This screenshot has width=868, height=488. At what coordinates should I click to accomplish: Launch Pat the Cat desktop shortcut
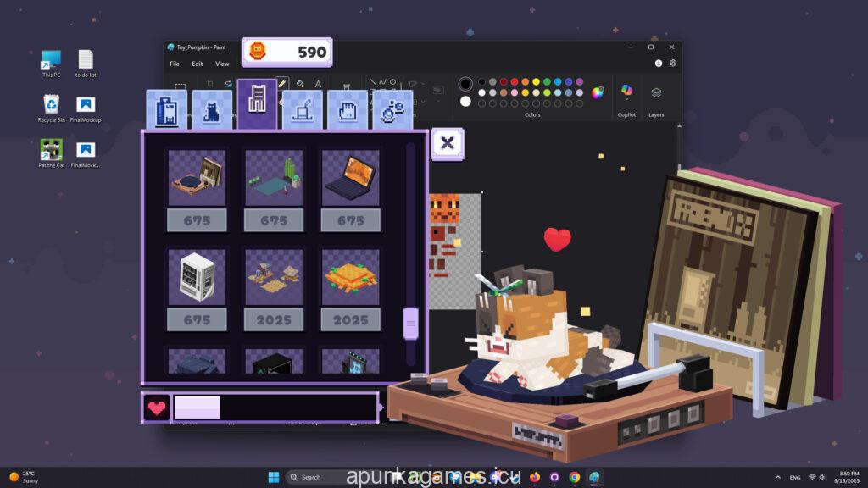pos(51,153)
